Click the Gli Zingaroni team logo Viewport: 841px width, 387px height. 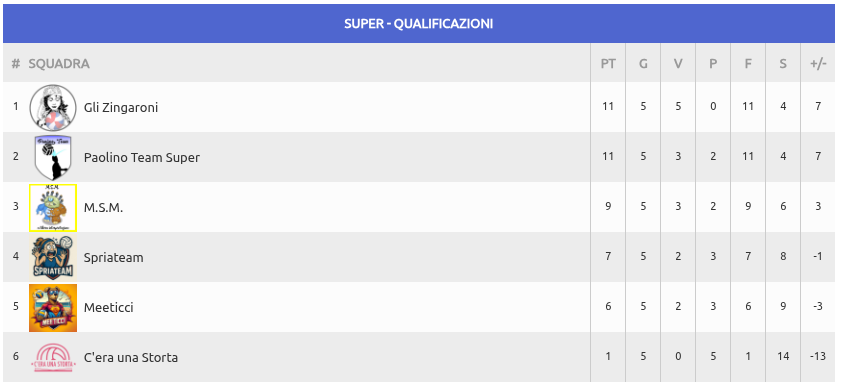pyautogui.click(x=53, y=107)
